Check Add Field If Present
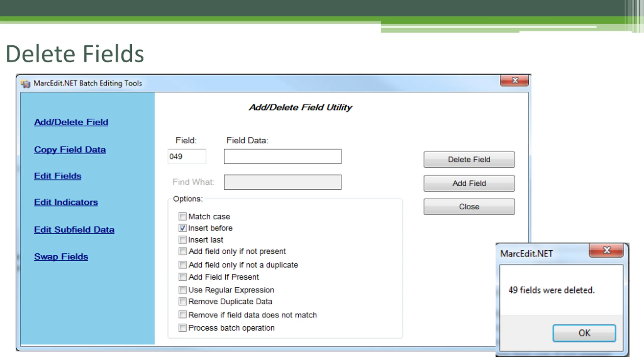This screenshot has height=362, width=644. pos(183,277)
